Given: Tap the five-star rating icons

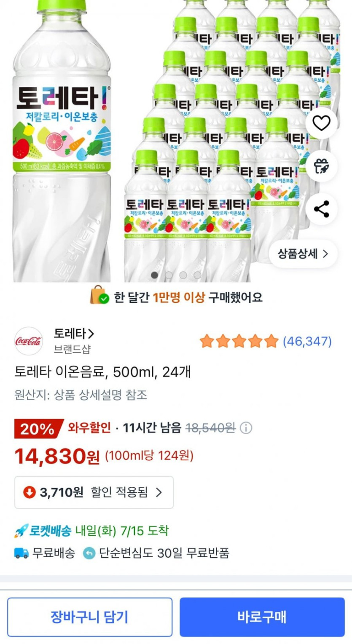Looking at the screenshot, I should pos(239,341).
